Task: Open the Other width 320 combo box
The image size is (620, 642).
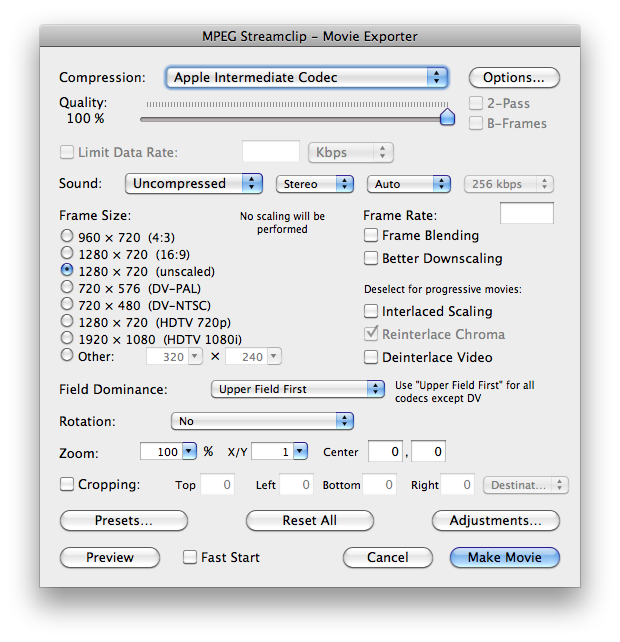Action: click(x=174, y=357)
